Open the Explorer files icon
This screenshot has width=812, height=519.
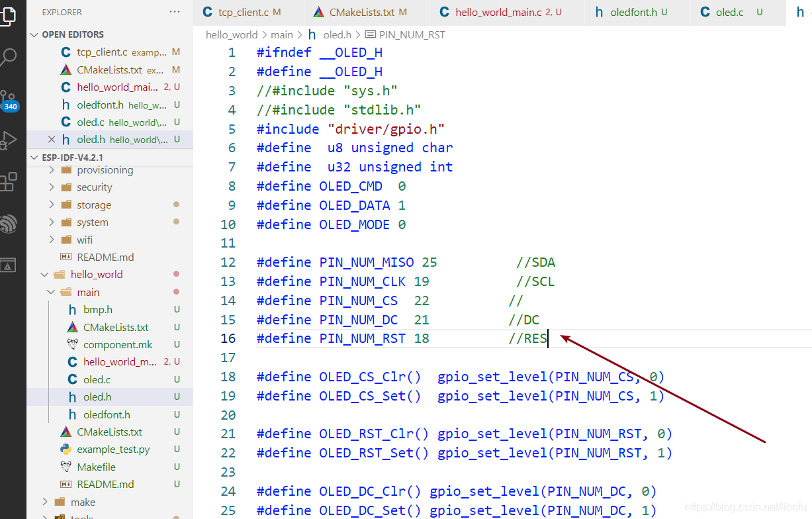click(x=8, y=15)
